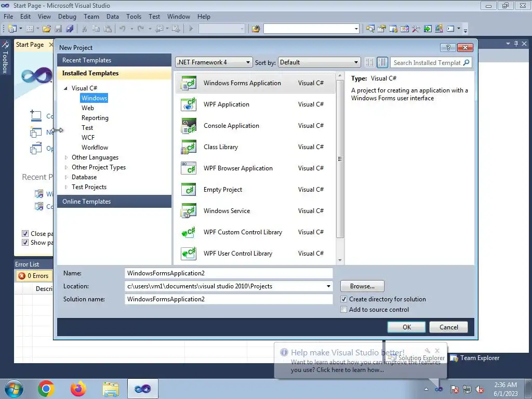Select Workflow under Visual C#
The width and height of the screenshot is (532, 399).
coord(95,148)
